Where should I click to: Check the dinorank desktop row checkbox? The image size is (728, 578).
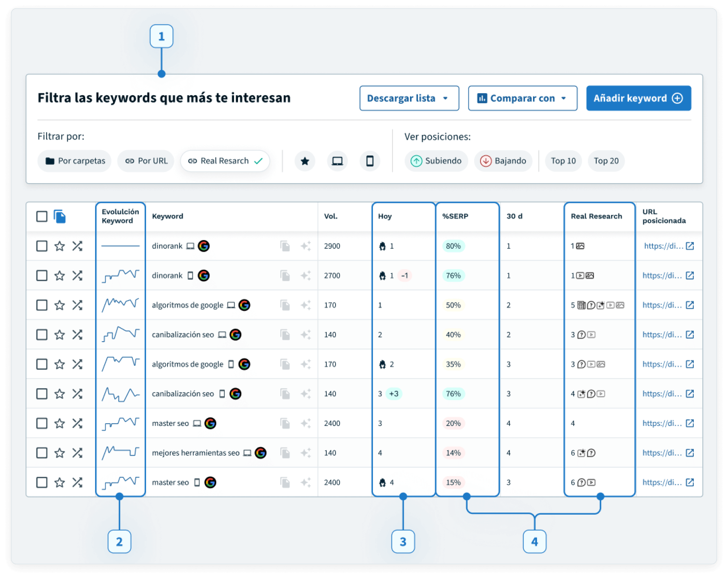pyautogui.click(x=42, y=246)
